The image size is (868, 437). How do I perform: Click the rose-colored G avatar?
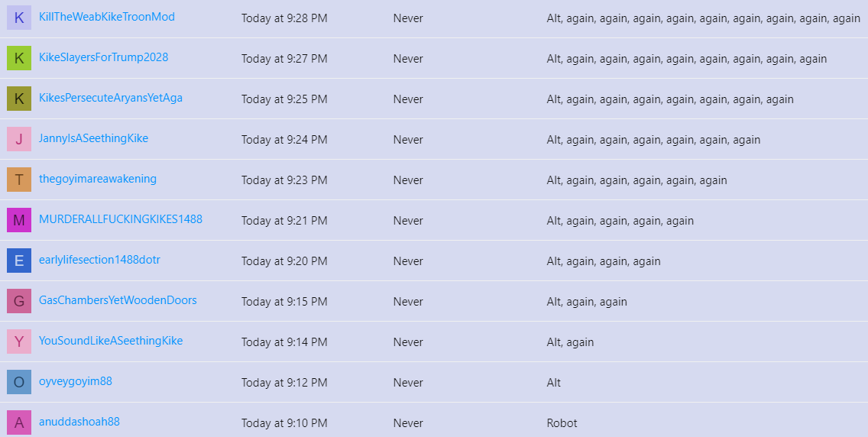coord(19,301)
